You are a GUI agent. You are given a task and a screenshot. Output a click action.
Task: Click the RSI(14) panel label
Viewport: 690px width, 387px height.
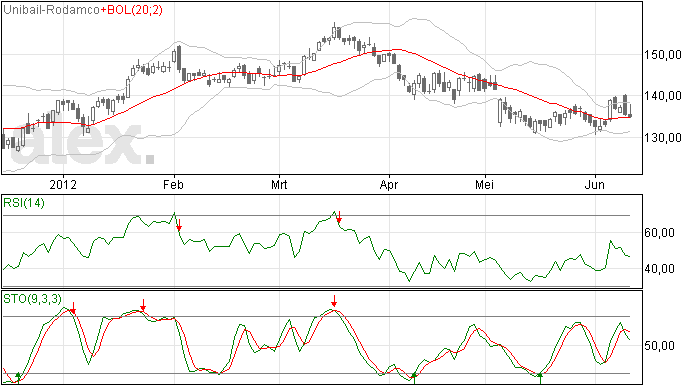click(24, 203)
